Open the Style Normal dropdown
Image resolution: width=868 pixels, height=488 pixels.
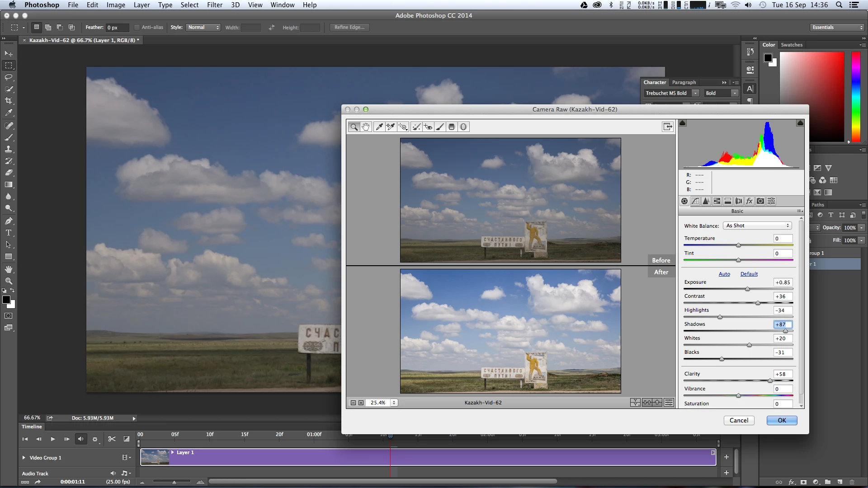click(x=203, y=28)
